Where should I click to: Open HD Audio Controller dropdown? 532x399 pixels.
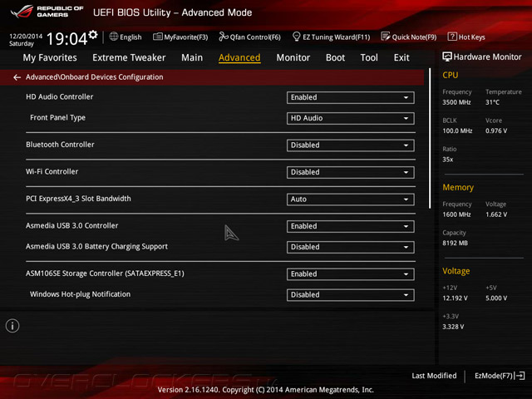click(350, 97)
